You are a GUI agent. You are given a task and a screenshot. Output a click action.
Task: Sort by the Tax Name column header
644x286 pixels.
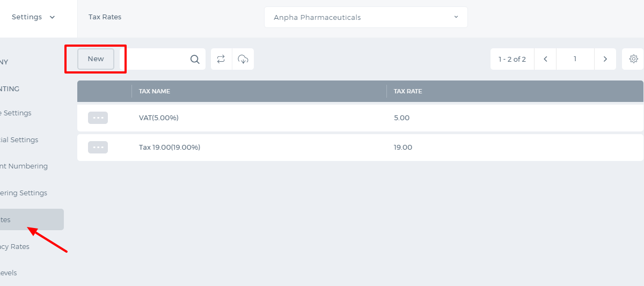point(155,91)
